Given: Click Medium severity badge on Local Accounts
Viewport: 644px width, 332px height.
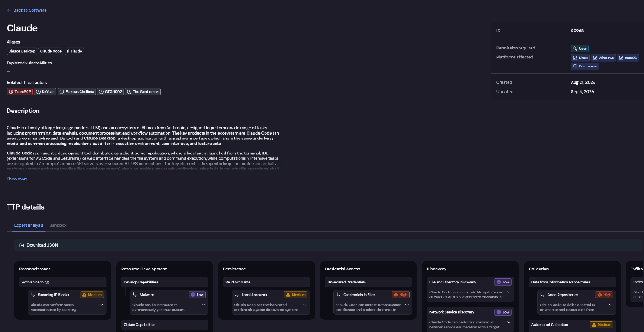Looking at the screenshot, I should tap(296, 295).
